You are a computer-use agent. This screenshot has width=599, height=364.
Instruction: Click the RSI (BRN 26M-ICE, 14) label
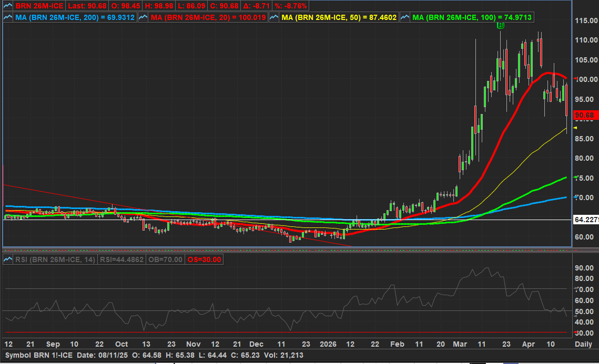[x=55, y=259]
